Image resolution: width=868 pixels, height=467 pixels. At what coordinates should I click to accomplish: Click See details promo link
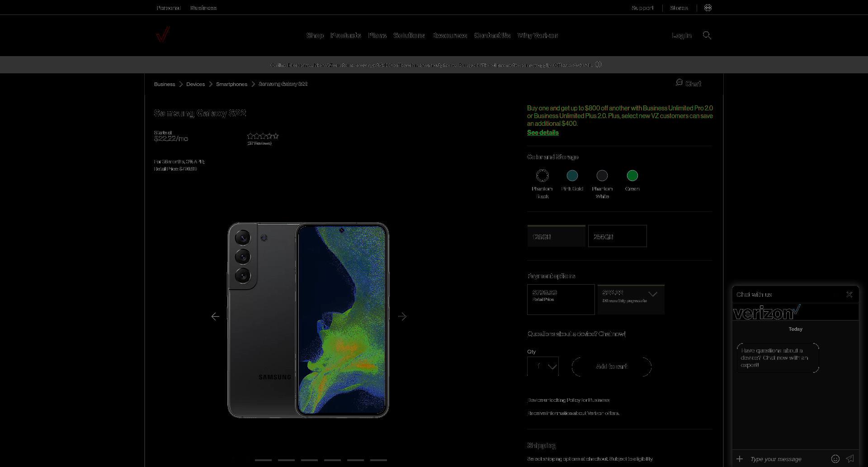(x=542, y=133)
